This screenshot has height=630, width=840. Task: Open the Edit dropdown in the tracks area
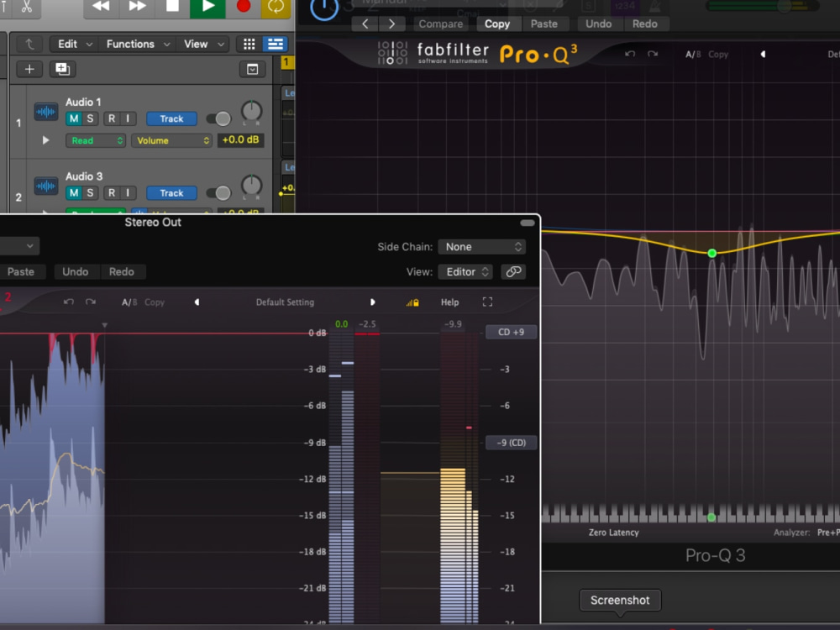(75, 44)
